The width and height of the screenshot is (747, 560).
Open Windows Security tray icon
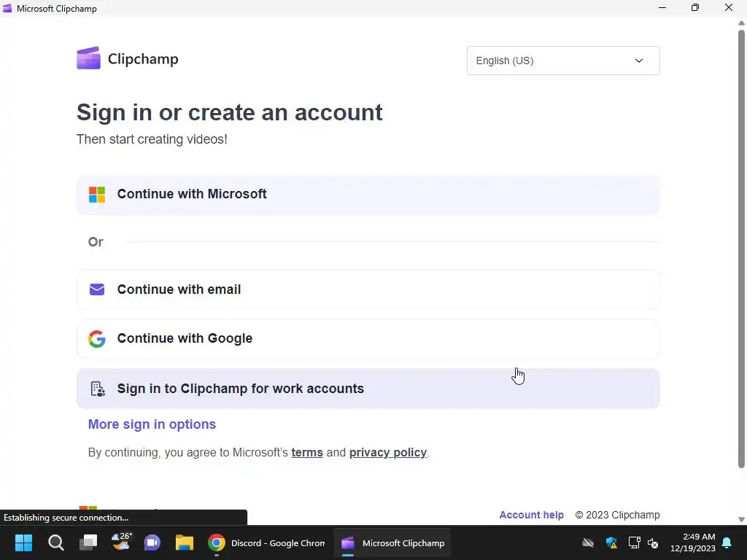coord(611,542)
